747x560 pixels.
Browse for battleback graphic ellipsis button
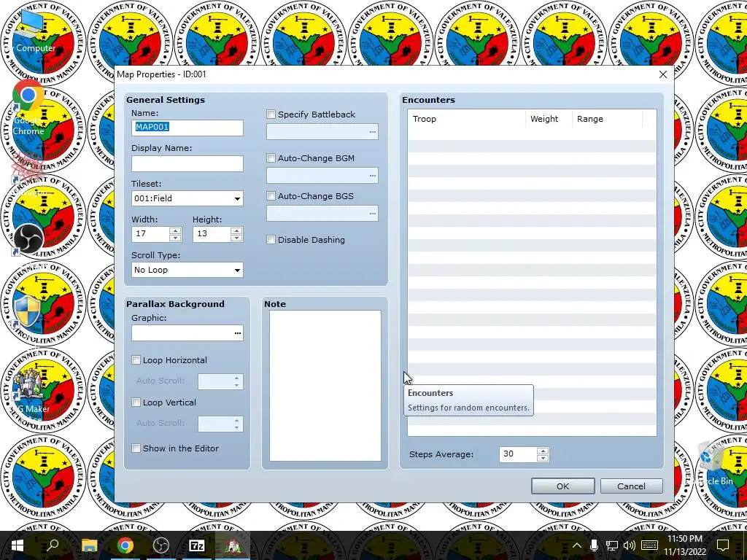point(373,132)
